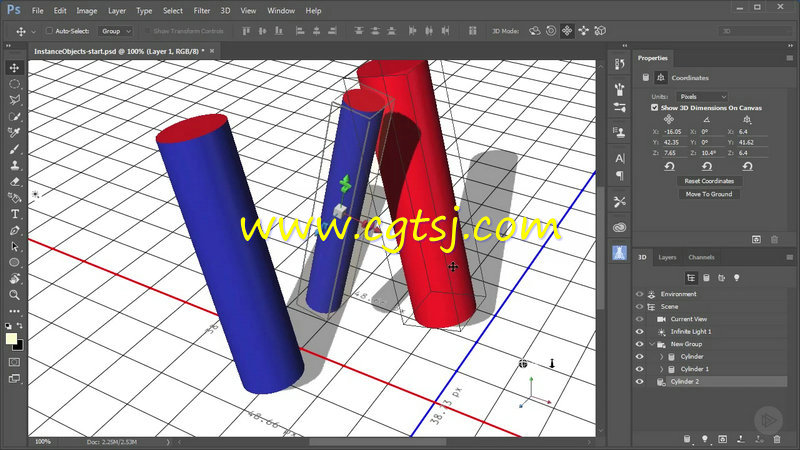Click the Move To Ground button

pyautogui.click(x=709, y=194)
